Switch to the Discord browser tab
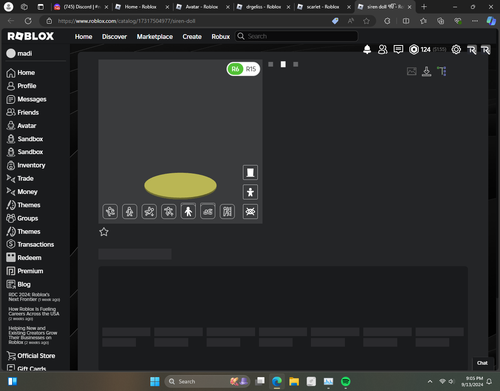Image resolution: width=500 pixels, height=391 pixels. [81, 7]
